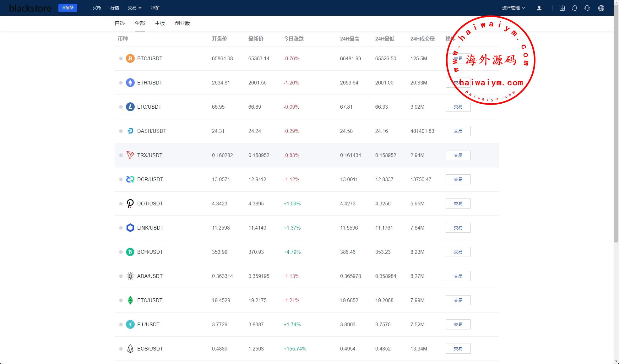Open the app download icon
This screenshot has width=619, height=364.
pyautogui.click(x=562, y=8)
